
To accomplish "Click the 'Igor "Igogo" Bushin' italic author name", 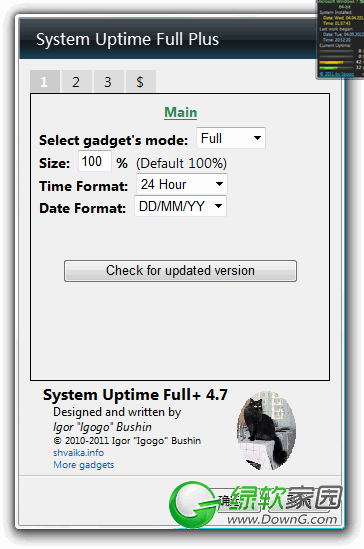I will (x=102, y=427).
